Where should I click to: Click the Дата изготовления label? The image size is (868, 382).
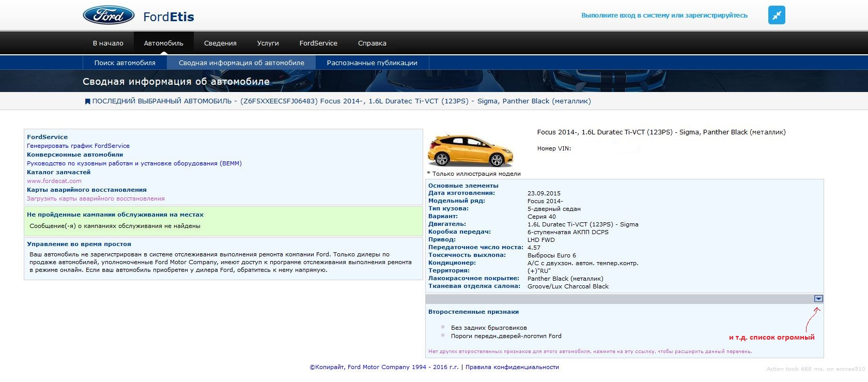pyautogui.click(x=461, y=193)
